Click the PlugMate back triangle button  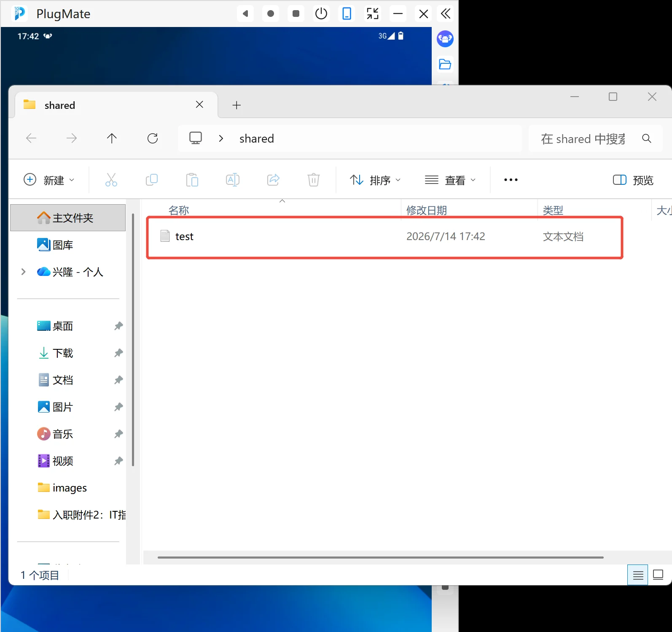tap(245, 14)
